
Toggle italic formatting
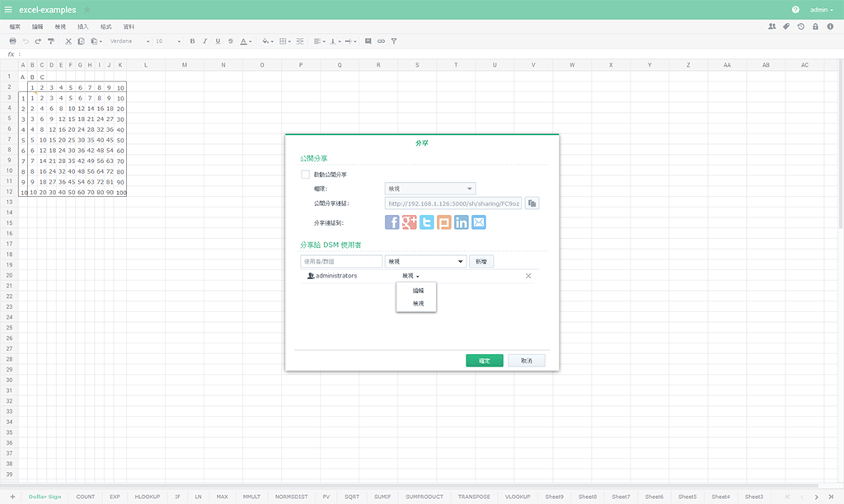(205, 41)
